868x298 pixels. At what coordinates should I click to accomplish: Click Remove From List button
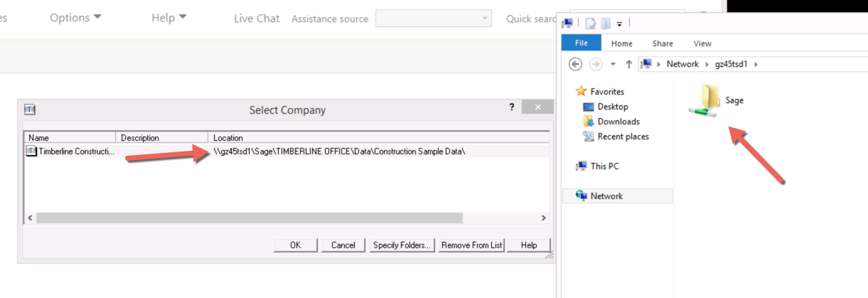tap(471, 245)
